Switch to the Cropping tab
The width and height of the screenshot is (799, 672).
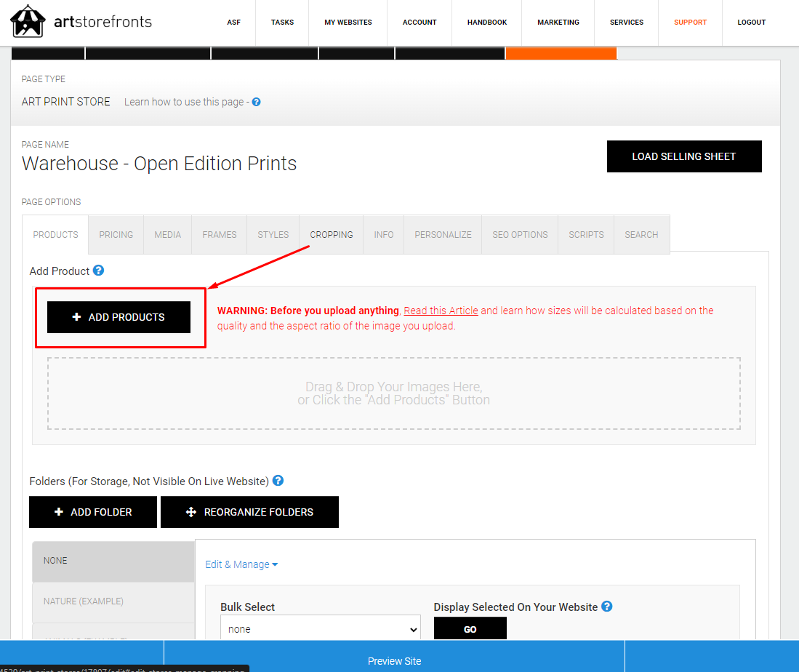point(332,234)
